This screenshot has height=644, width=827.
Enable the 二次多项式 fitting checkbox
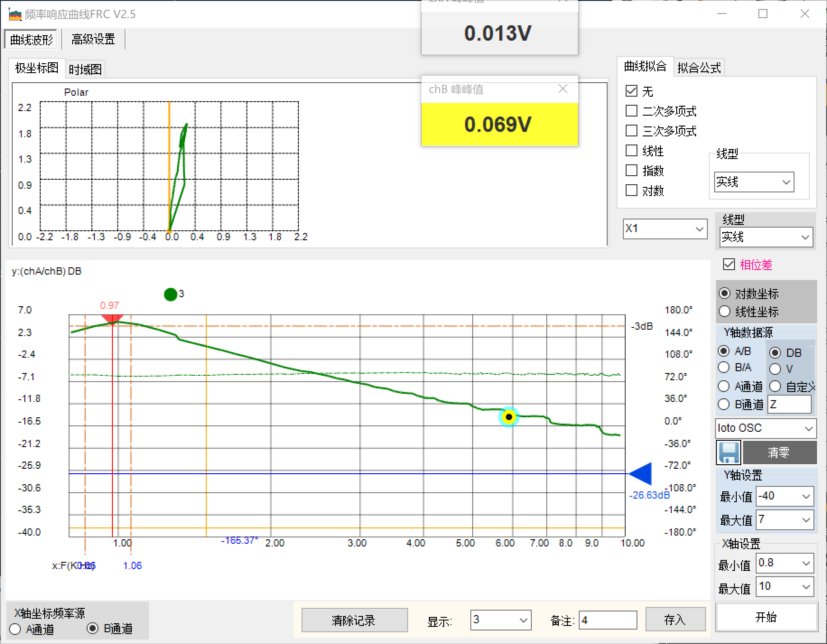click(632, 111)
